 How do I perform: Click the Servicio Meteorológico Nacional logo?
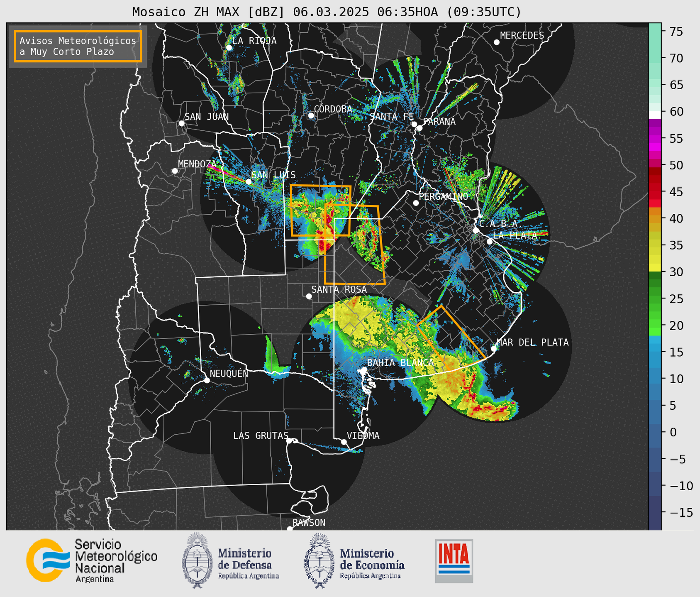click(92, 560)
